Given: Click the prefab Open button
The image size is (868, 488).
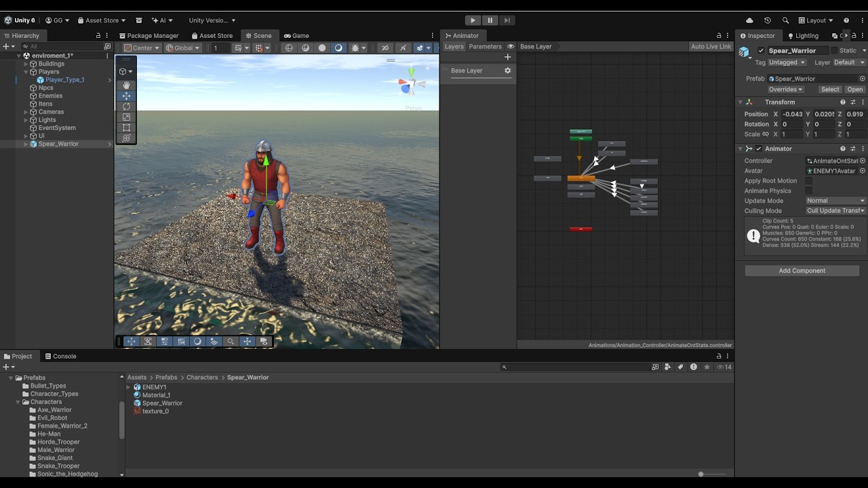Looking at the screenshot, I should pos(855,89).
